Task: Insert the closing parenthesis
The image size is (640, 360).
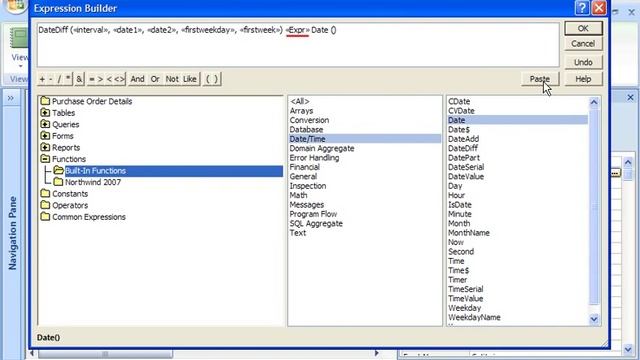Action: click(216, 79)
